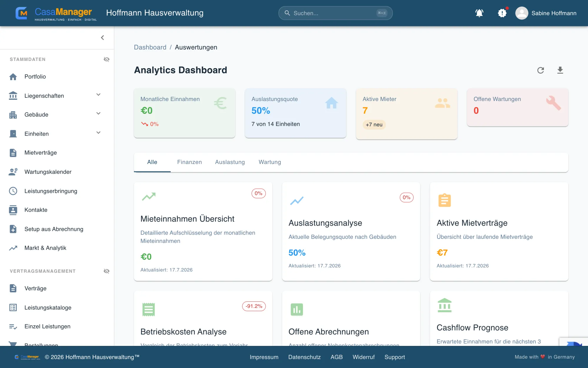
Task: Open the notifications bell icon
Action: point(479,13)
